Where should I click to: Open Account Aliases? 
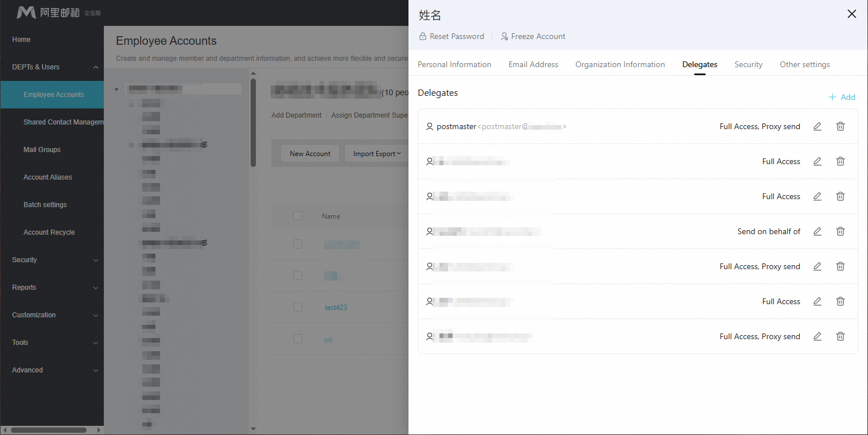click(48, 177)
